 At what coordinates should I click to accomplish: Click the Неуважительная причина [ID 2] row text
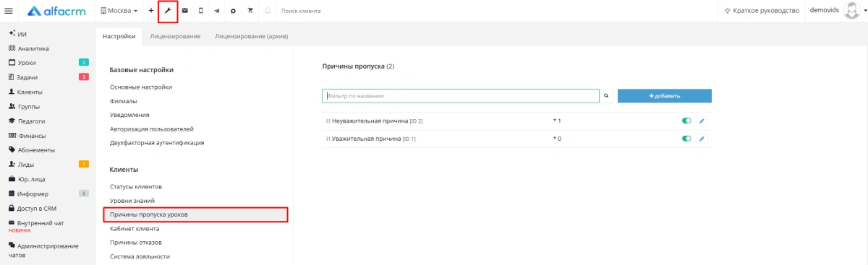[x=378, y=121]
